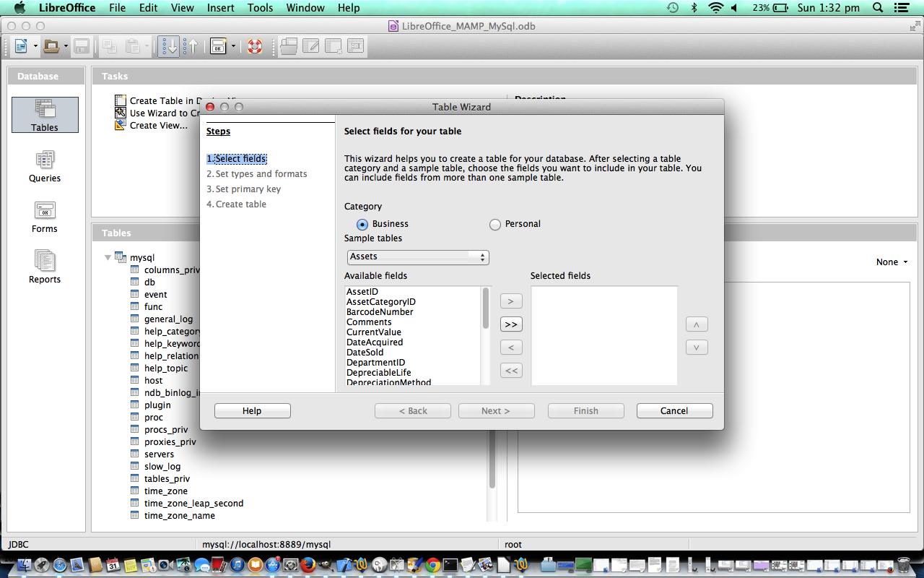Click the slow_log table in tree
This screenshot has height=578, width=924.
(x=162, y=467)
